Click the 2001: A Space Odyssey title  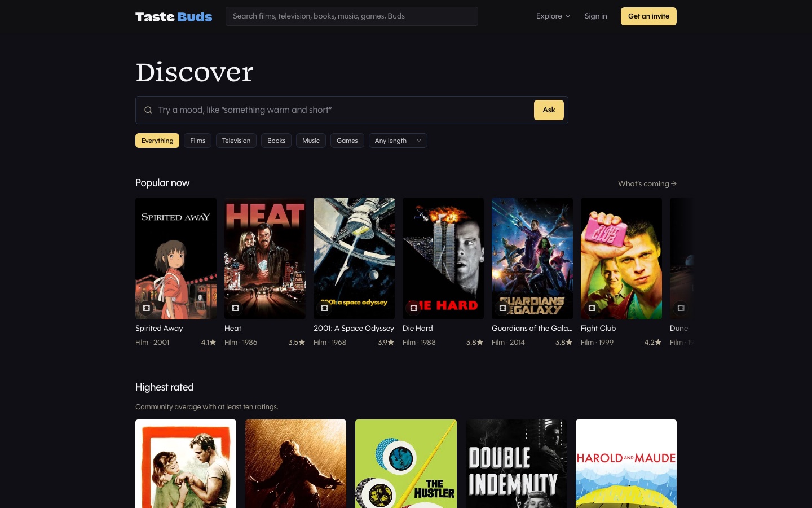(354, 328)
